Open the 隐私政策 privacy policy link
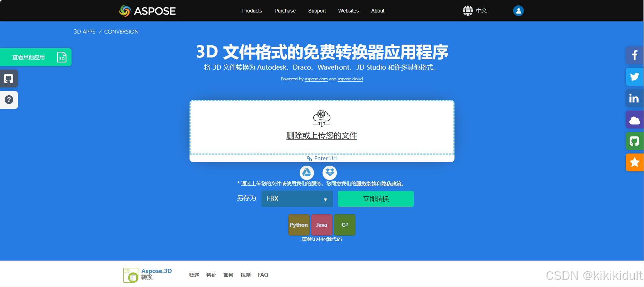This screenshot has width=644, height=287. click(x=392, y=183)
